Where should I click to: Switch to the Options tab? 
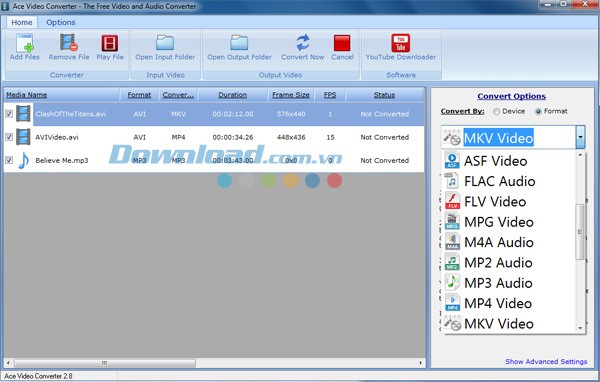click(x=60, y=22)
